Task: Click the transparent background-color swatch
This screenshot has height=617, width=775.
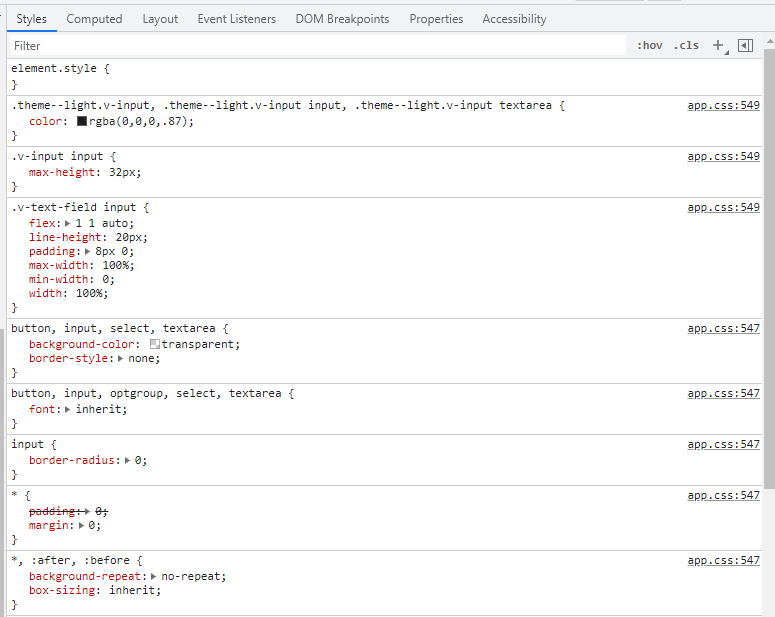Action: [155, 344]
